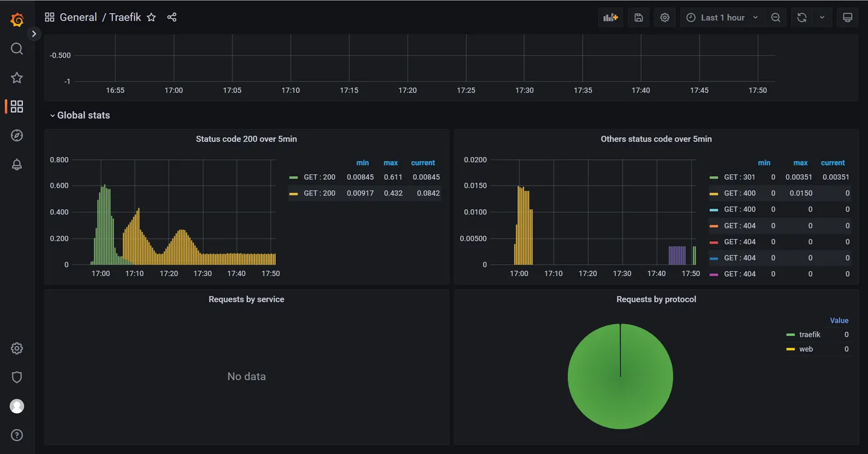Zoom out the time range
This screenshot has width=868, height=454.
(776, 17)
